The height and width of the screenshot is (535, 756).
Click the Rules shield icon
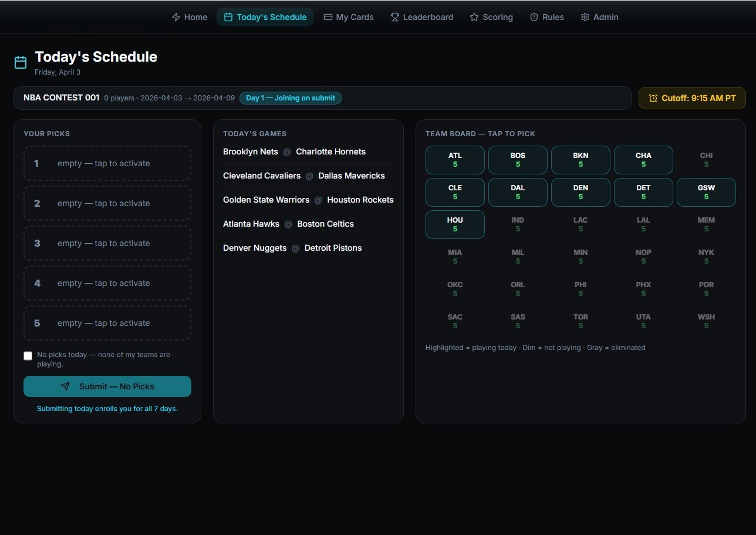[534, 17]
